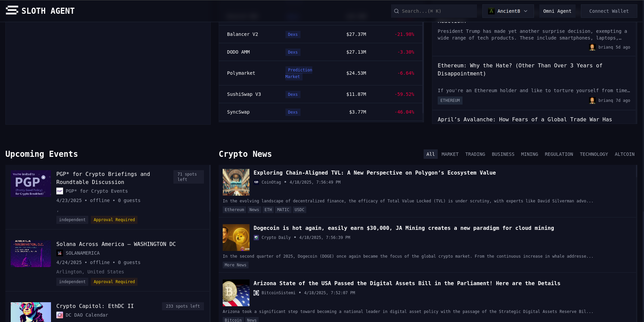Focus the Search input field
644x322 pixels.
click(434, 11)
